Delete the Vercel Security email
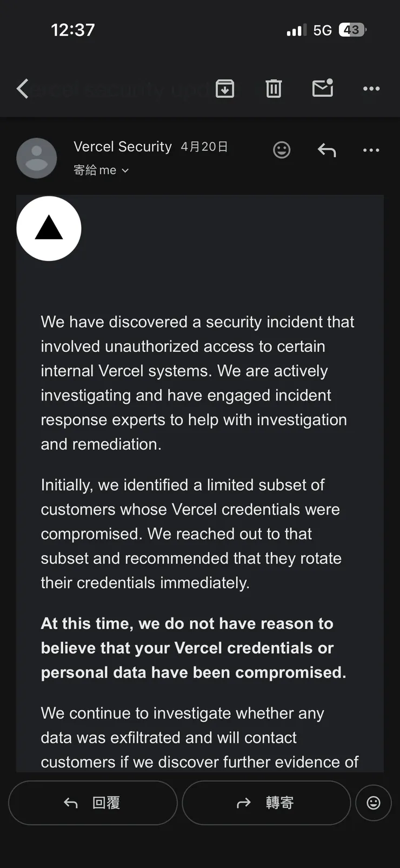This screenshot has height=868, width=400. [x=274, y=88]
